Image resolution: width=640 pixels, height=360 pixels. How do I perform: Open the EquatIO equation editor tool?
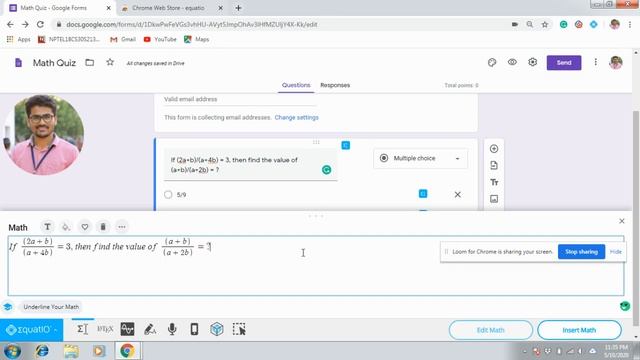tap(82, 329)
